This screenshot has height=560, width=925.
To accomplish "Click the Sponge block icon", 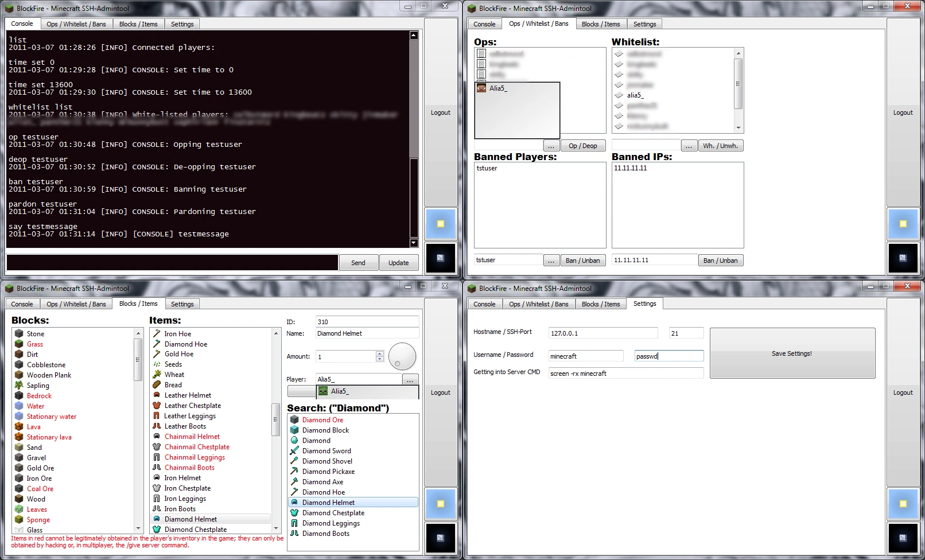I will click(19, 519).
